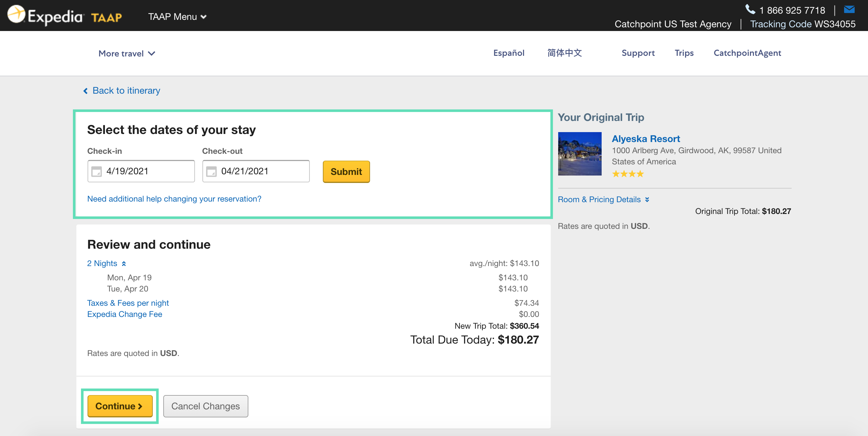This screenshot has width=868, height=436.
Task: Open the Check-out calendar icon
Action: click(x=211, y=171)
